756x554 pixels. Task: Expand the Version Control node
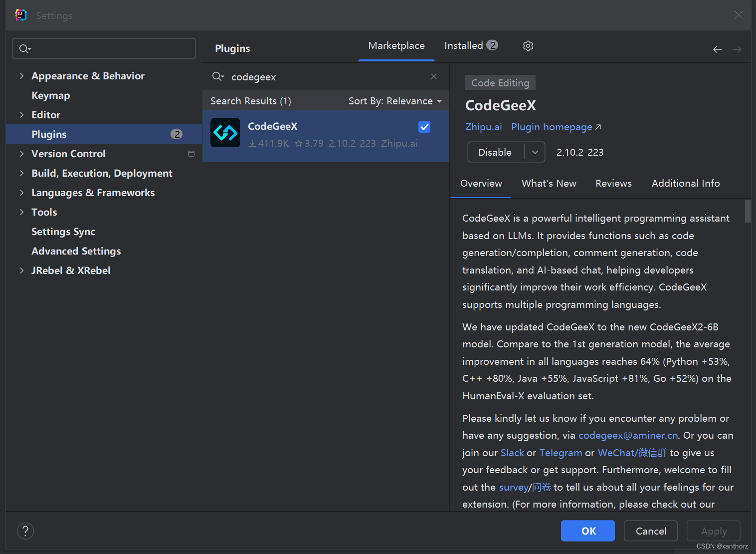[x=21, y=154]
